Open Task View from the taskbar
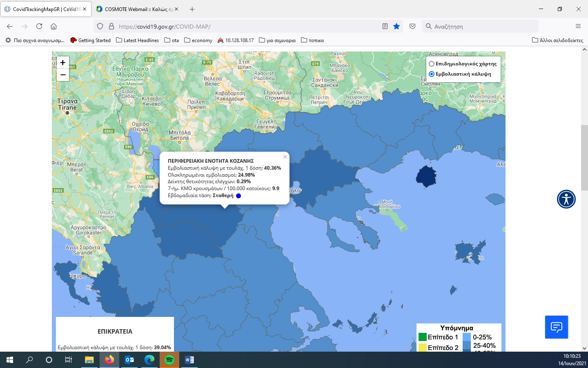 [69, 360]
